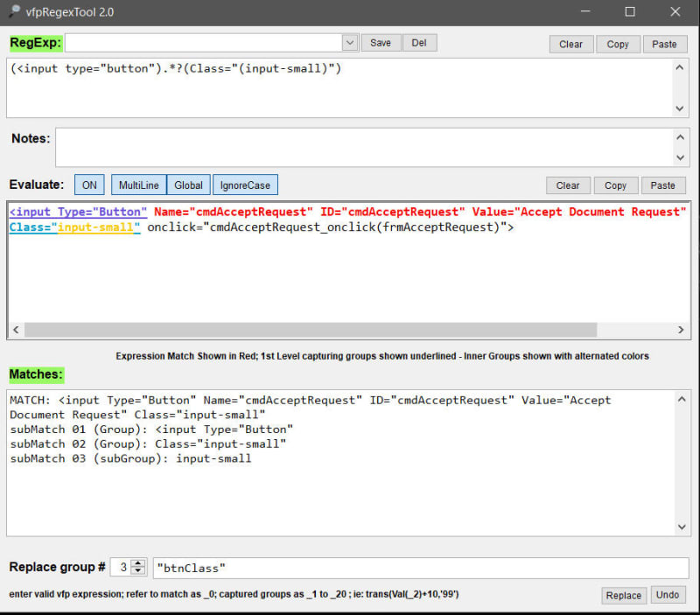Click left arrow of horizontal scrollbar
This screenshot has width=700, height=615.
(x=16, y=330)
